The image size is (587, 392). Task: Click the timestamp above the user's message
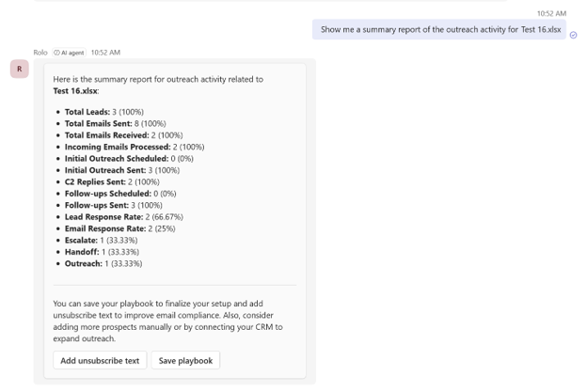coord(551,14)
